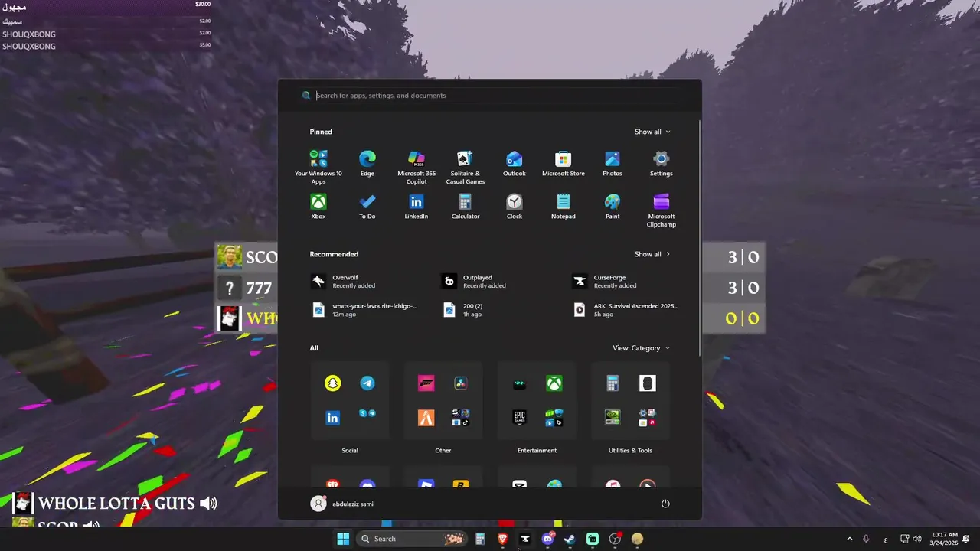Open Your Windows 10 Apps pinned icon
The image size is (980, 551).
coord(318,166)
